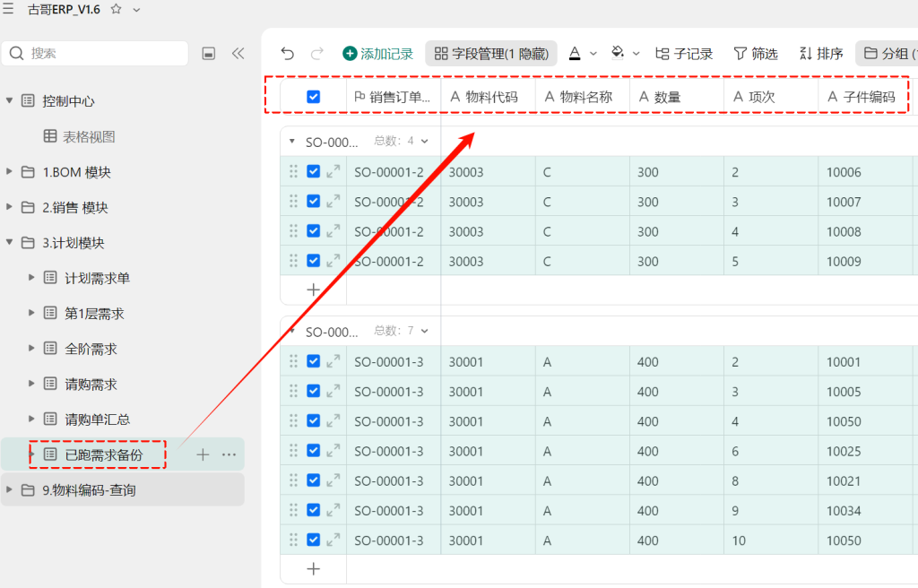
Task: Open dropdown next to 古哥ERP_V1.6 title
Action: pyautogui.click(x=136, y=10)
